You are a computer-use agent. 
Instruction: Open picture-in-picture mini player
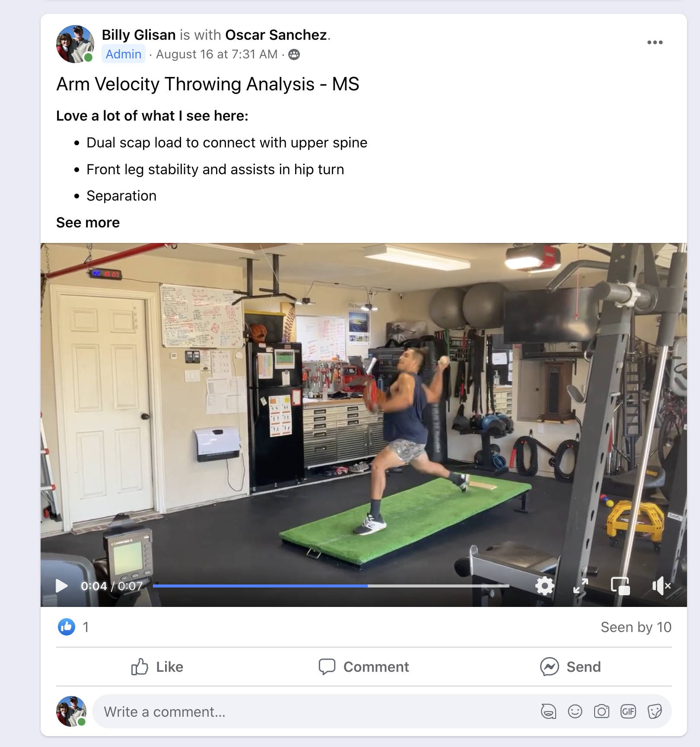[x=620, y=586]
